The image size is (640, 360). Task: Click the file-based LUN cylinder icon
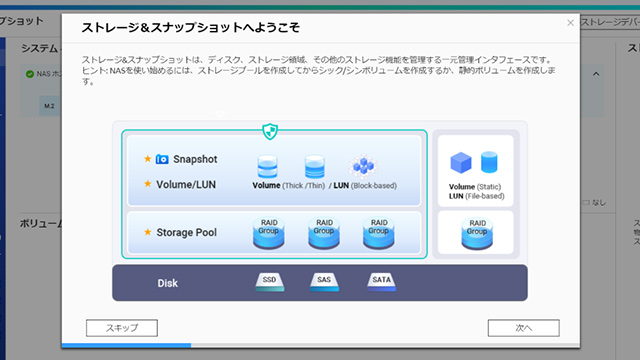click(489, 162)
